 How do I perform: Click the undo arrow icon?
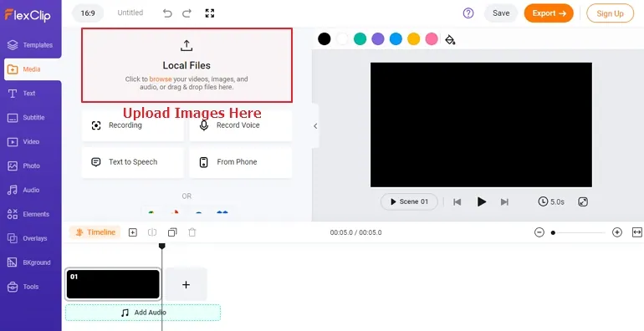[167, 13]
